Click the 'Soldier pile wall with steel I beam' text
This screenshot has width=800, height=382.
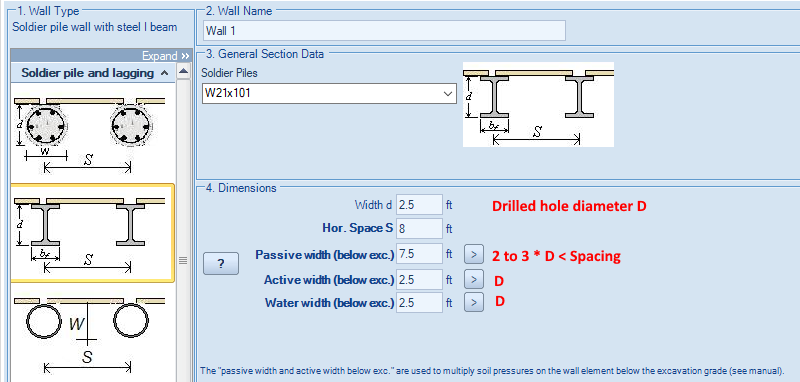(95, 27)
